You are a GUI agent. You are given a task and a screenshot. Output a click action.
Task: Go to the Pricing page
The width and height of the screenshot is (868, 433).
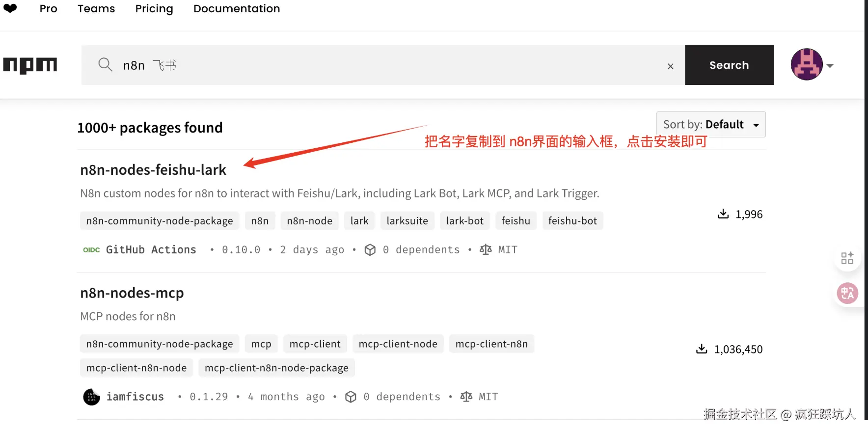pyautogui.click(x=154, y=9)
